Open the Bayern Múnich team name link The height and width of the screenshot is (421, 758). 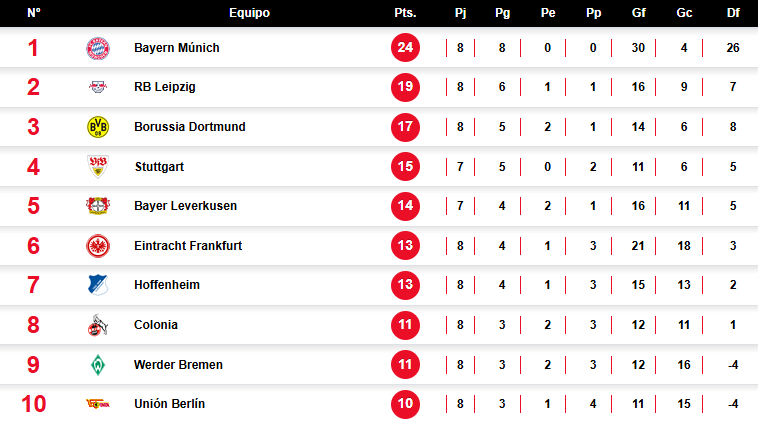[177, 48]
